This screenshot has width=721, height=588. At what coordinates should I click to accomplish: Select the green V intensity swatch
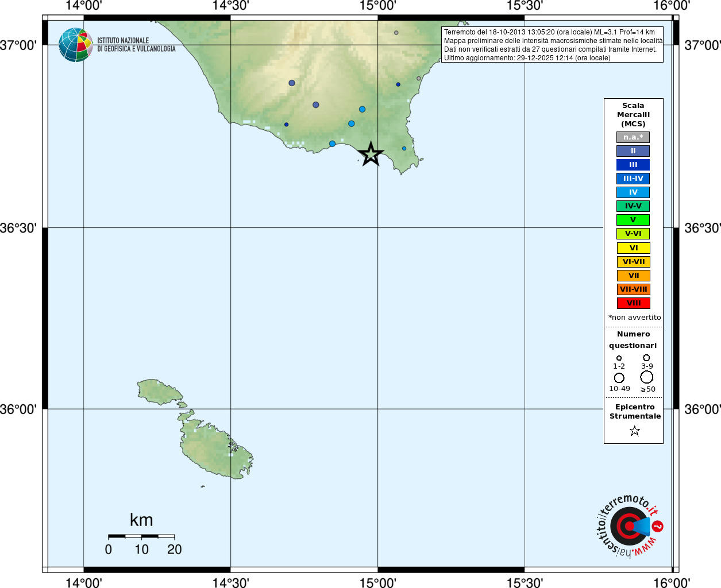(633, 220)
